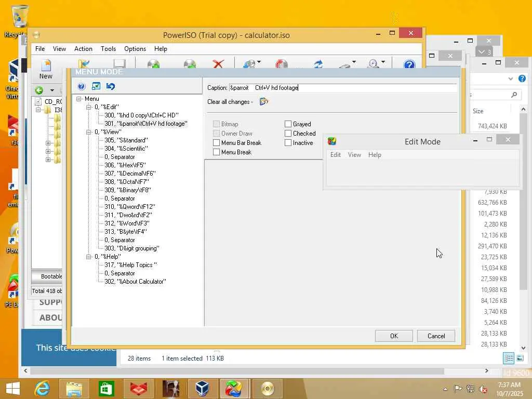Open the Windows Store taskbar icon
This screenshot has width=532, height=399.
tap(106, 389)
